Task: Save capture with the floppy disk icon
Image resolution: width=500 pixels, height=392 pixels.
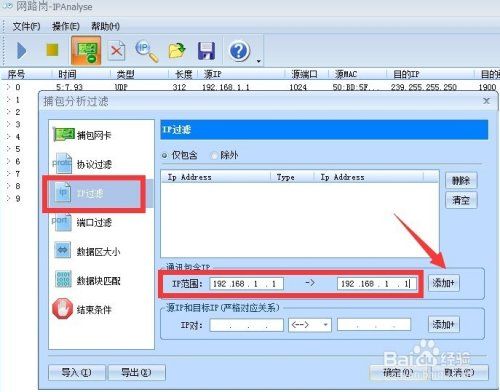Action: pyautogui.click(x=206, y=51)
